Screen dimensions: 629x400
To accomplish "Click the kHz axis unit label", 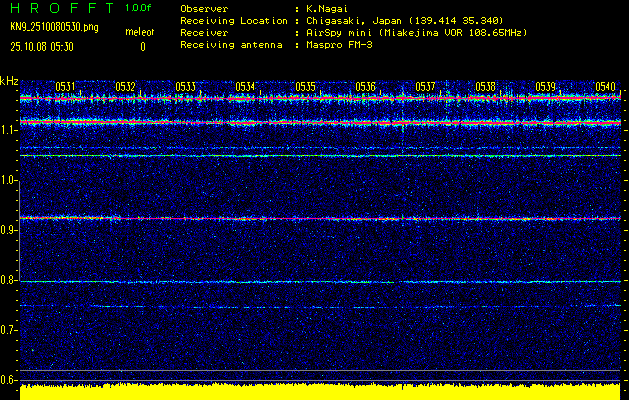I will coord(9,81).
